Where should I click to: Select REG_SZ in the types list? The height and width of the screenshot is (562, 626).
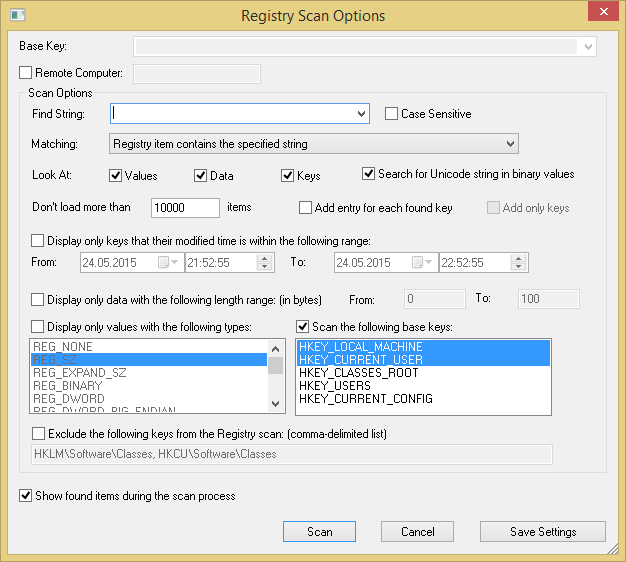tap(149, 360)
